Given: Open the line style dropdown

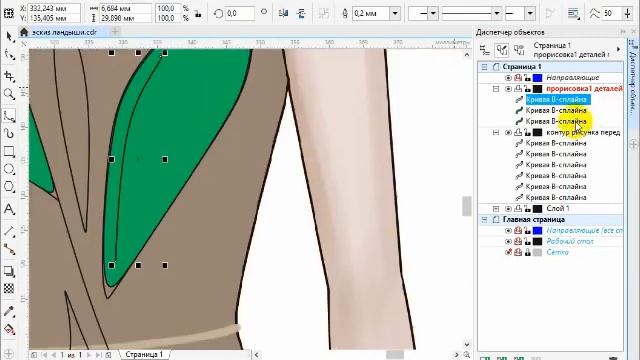Looking at the screenshot, I should pyautogui.click(x=497, y=13).
